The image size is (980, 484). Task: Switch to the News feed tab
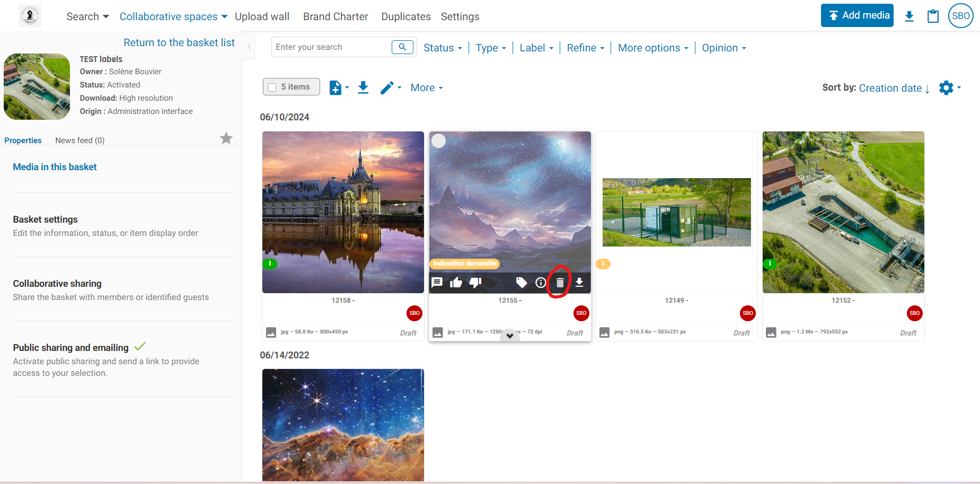pyautogui.click(x=80, y=140)
